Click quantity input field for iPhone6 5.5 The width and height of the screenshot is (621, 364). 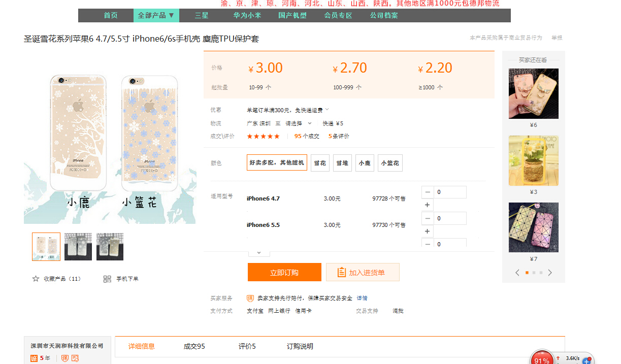click(450, 218)
